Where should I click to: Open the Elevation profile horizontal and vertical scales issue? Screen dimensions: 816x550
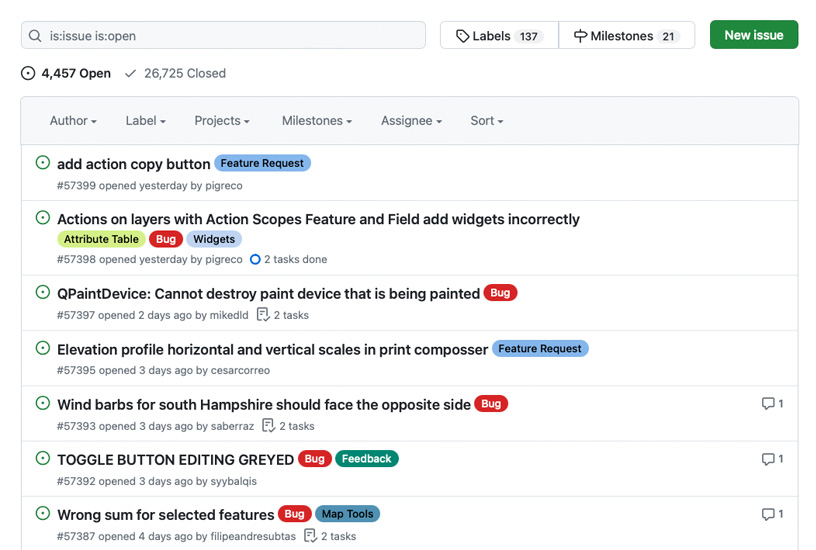[272, 349]
